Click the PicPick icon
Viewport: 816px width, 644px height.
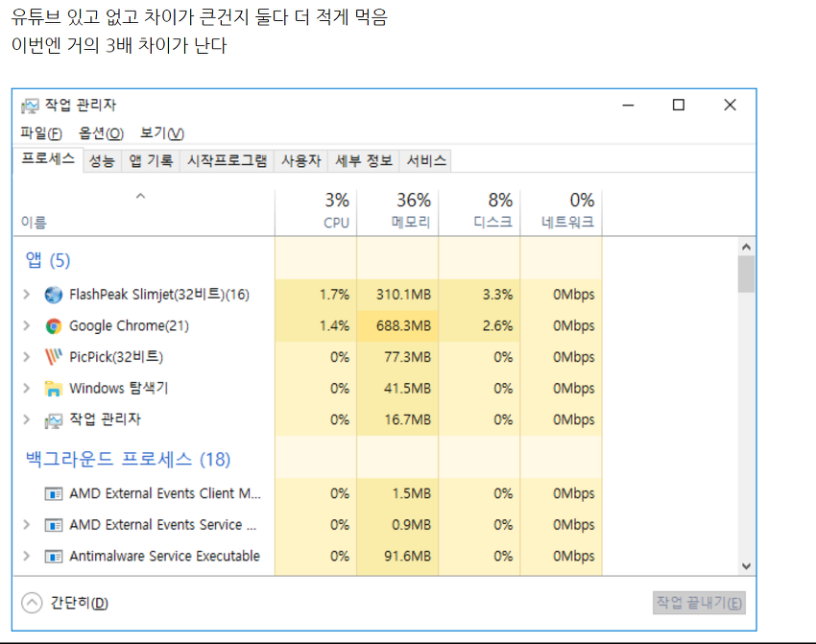[53, 357]
